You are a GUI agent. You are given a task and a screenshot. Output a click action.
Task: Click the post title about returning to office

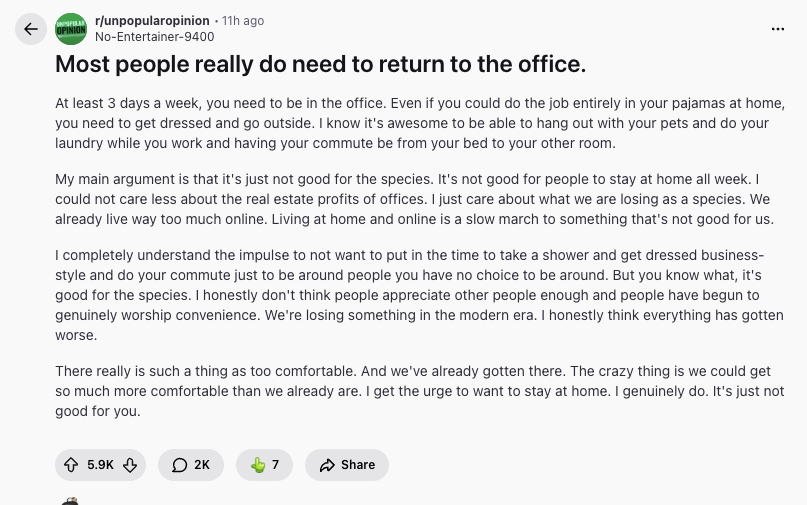320,65
